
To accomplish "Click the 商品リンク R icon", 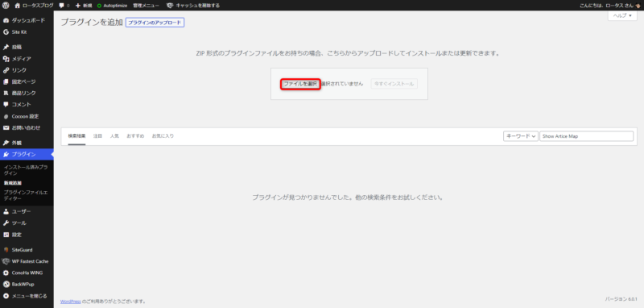I will [6, 93].
